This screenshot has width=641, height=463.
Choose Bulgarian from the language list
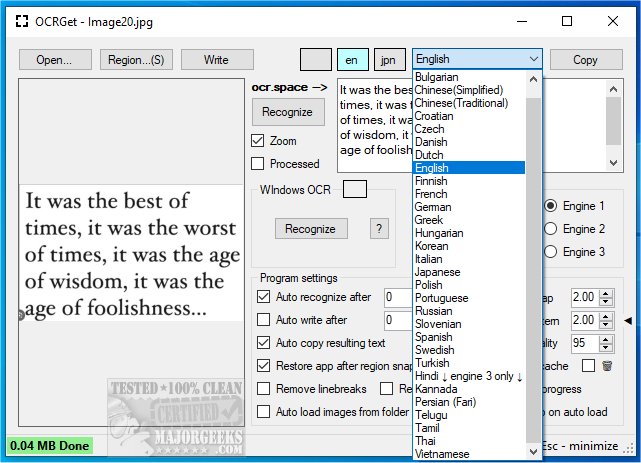[469, 77]
